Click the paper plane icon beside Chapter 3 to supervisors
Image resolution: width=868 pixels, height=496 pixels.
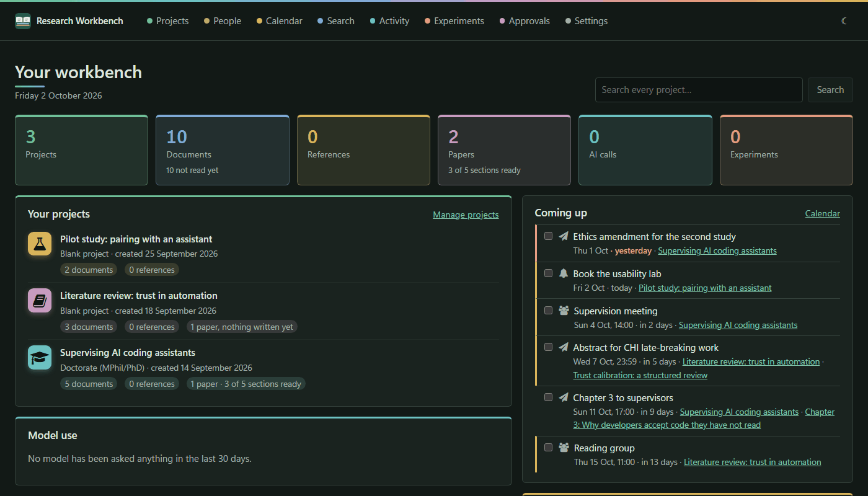click(564, 397)
